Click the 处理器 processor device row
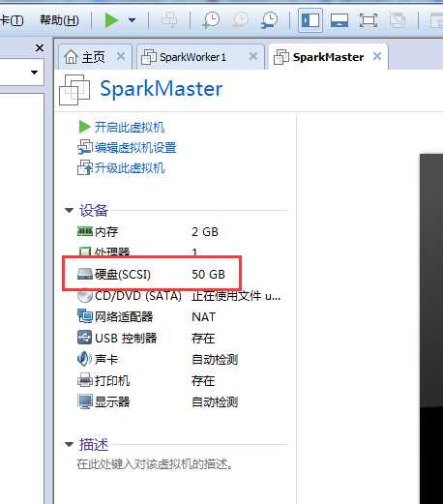Screen dimensions: 443x504 pyautogui.click(x=137, y=252)
